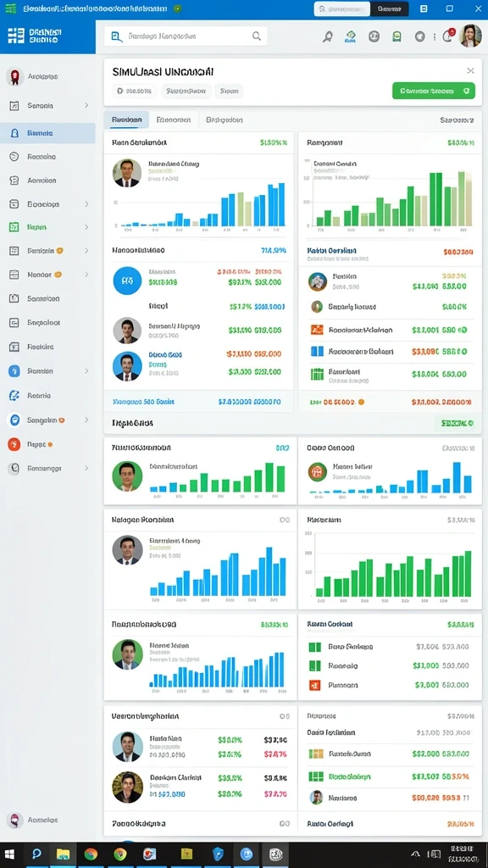Open the notification bell with red badge
Screen dimensions: 488x868
[x=447, y=36]
